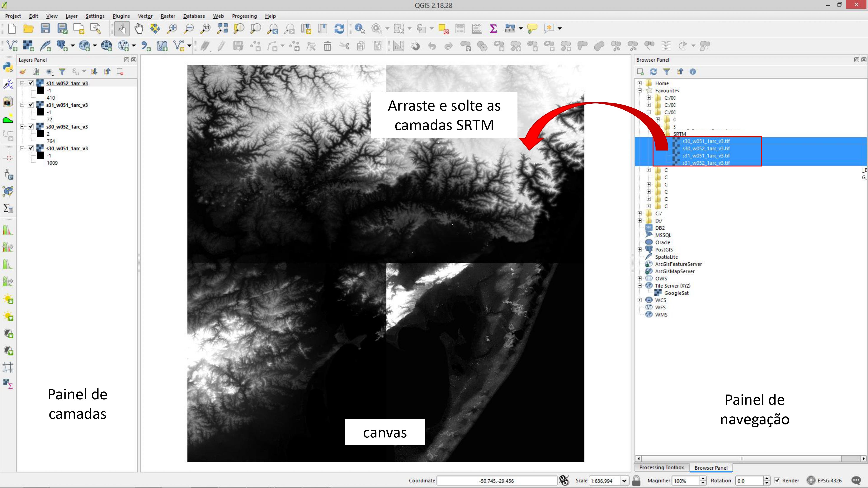Click the Refresh canvas toolbar icon
Image resolution: width=868 pixels, height=488 pixels.
[x=339, y=29]
